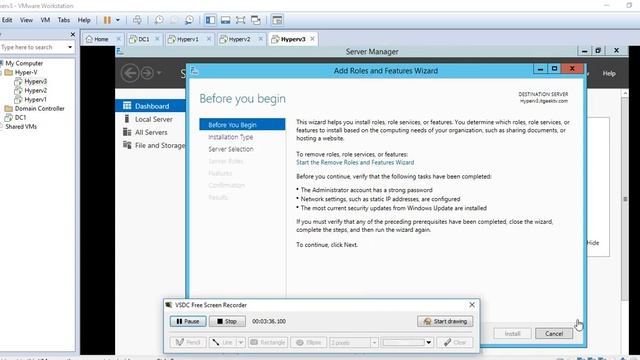Open the library search dropdown arrow

click(x=70, y=47)
